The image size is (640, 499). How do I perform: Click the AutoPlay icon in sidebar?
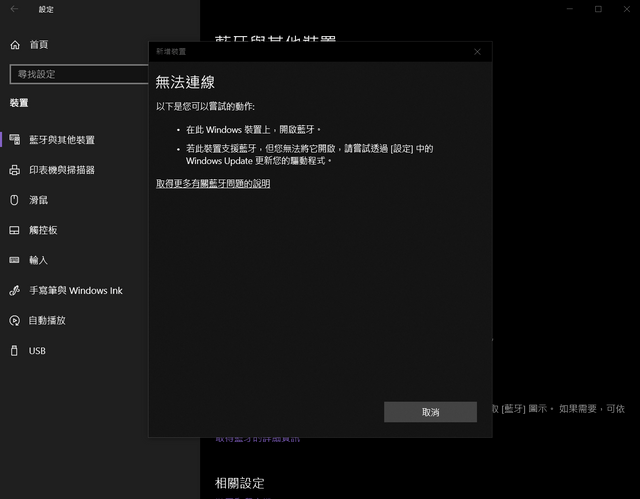pyautogui.click(x=15, y=320)
